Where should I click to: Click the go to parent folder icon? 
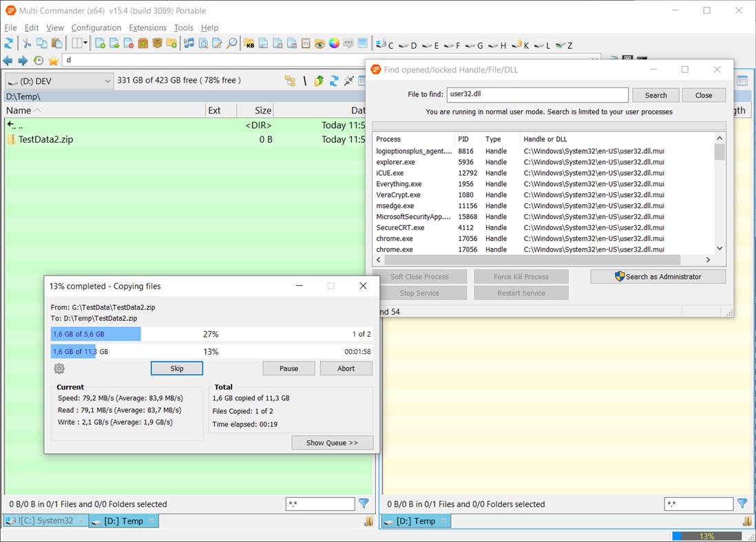(318, 81)
